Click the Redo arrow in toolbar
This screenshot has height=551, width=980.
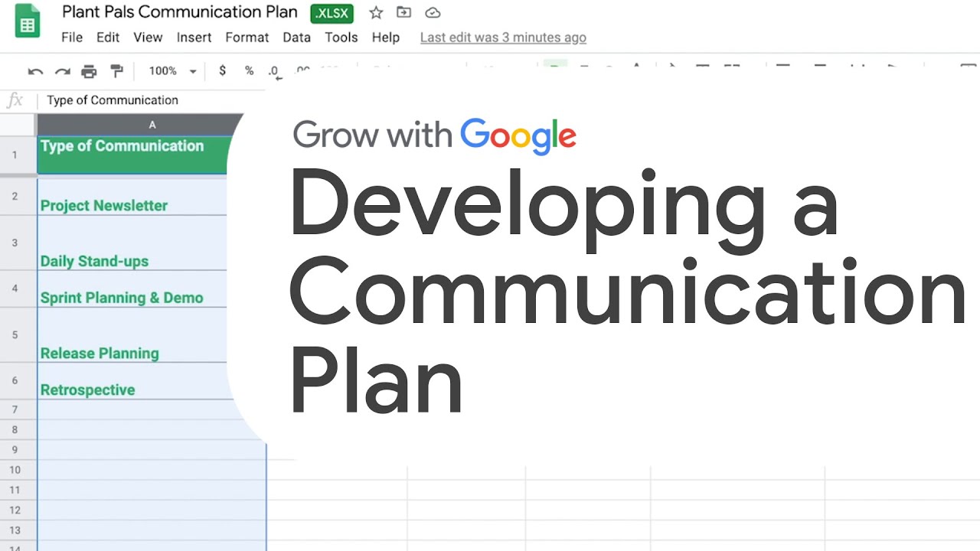pos(62,71)
